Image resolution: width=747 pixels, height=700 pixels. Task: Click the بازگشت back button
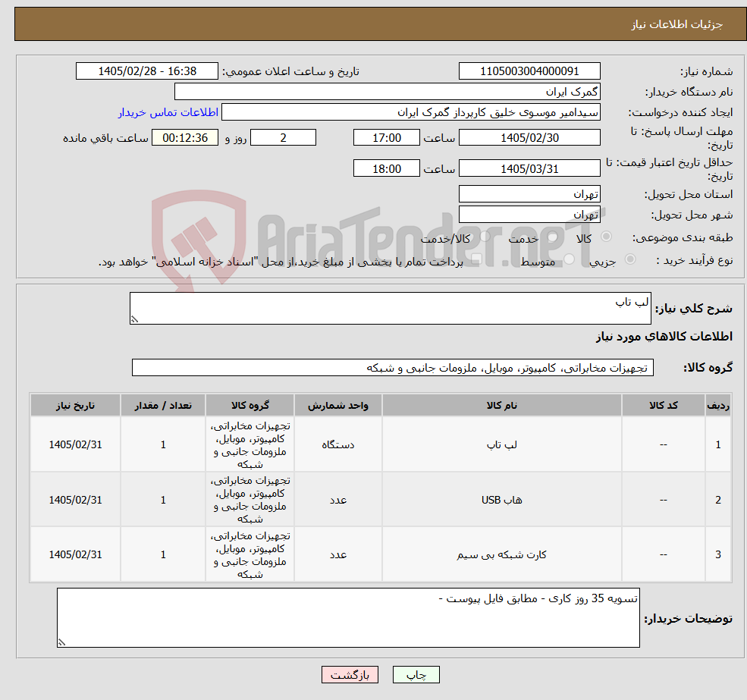(x=350, y=675)
